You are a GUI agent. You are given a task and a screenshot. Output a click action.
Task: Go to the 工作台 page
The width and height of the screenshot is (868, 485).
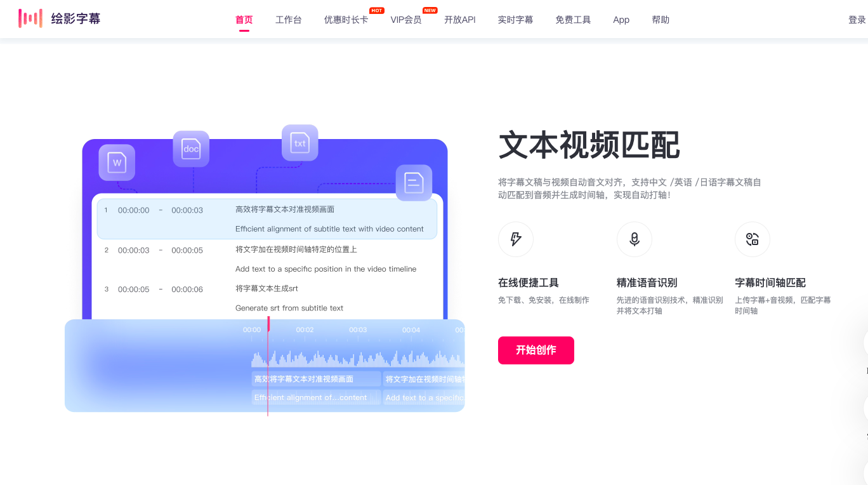[x=289, y=19]
